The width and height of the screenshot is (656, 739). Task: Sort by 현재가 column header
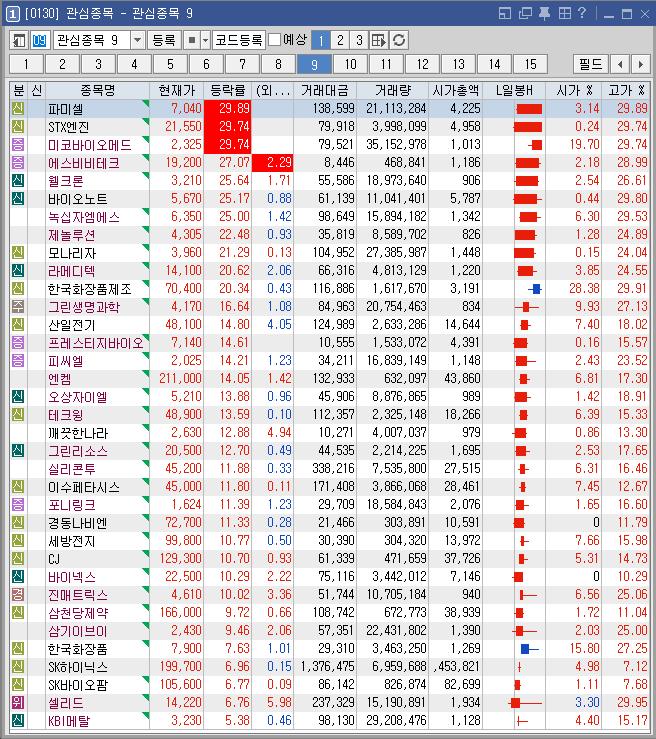pyautogui.click(x=177, y=90)
